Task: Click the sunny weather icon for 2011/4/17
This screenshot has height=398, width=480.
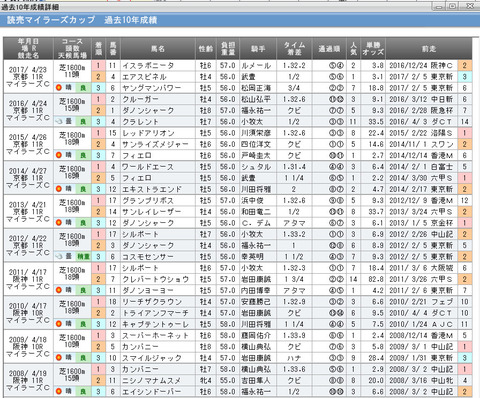Action: point(59,290)
